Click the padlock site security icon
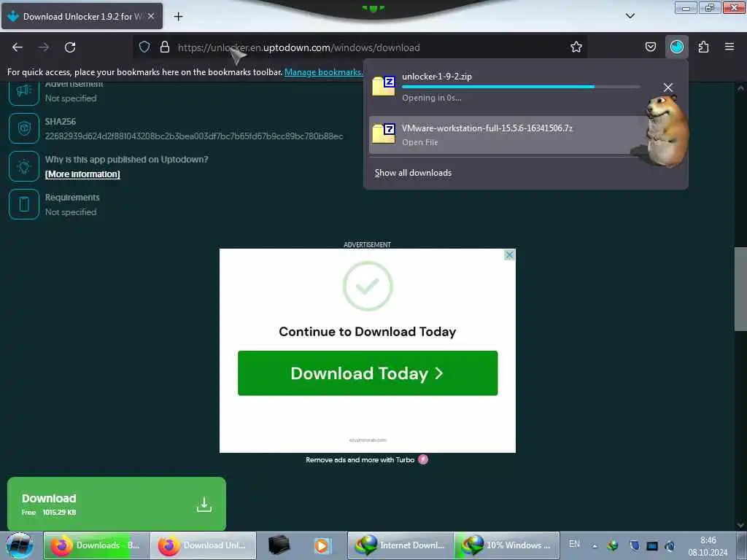Image resolution: width=747 pixels, height=560 pixels. click(x=165, y=47)
